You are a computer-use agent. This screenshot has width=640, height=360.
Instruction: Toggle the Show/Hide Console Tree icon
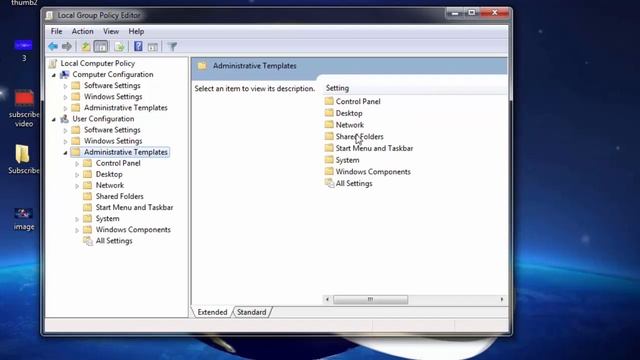pyautogui.click(x=100, y=47)
